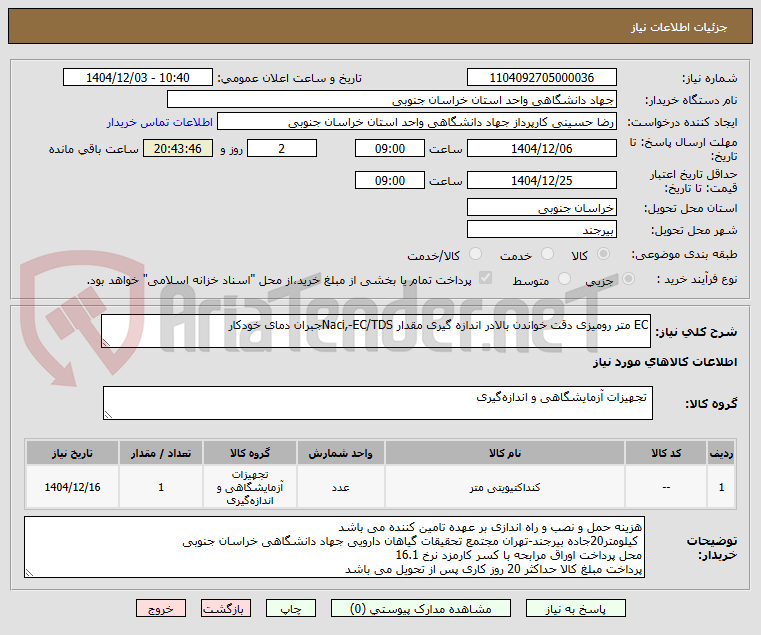This screenshot has height=635, width=761.
Task: Click the resize grip of شرح کلی نیاز box
Action: pos(106,343)
